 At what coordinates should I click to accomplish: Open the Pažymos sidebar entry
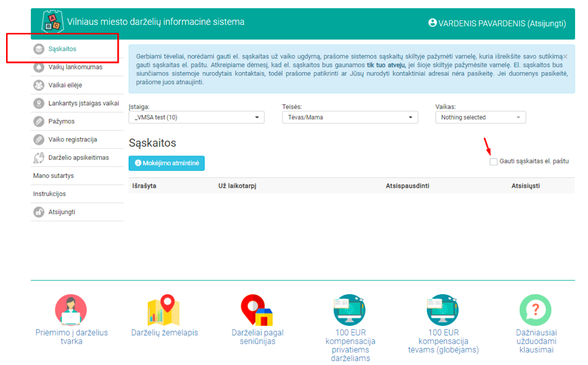pos(61,121)
